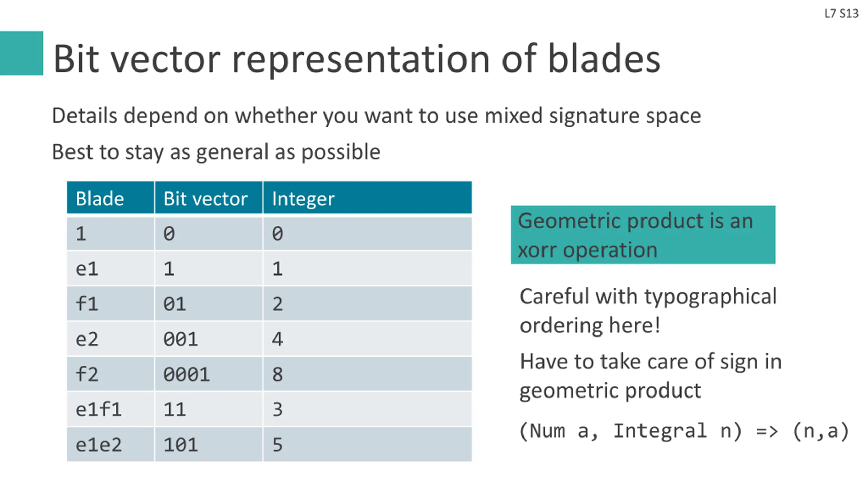This screenshot has width=868, height=488.
Task: Click the bit vector cell '001'
Action: tap(209, 339)
